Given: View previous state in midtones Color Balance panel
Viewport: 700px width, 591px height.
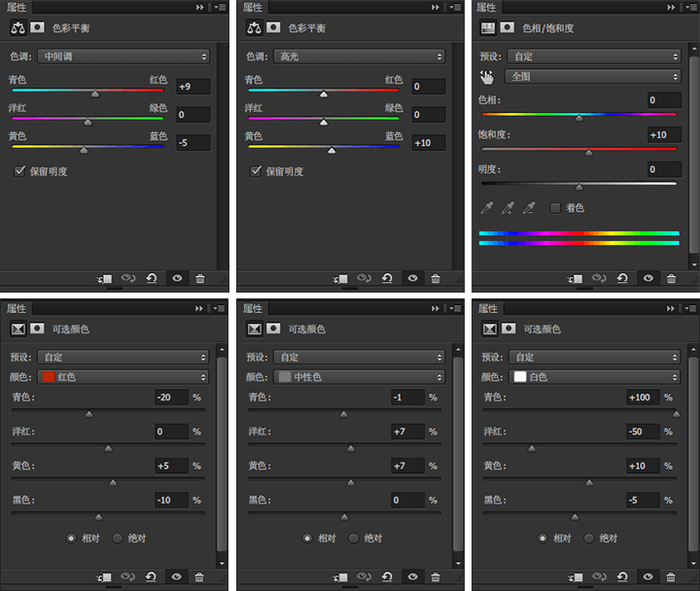Looking at the screenshot, I should pos(128,279).
